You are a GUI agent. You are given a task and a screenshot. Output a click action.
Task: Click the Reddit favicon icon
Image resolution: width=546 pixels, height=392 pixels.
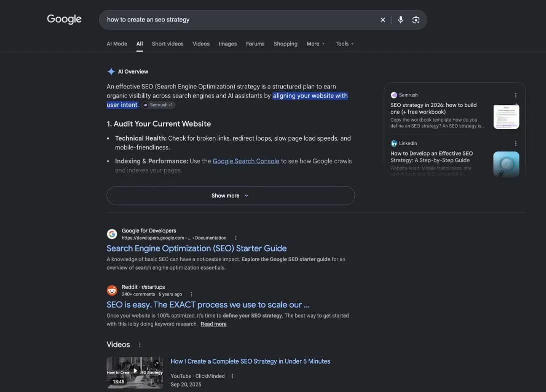pos(112,290)
